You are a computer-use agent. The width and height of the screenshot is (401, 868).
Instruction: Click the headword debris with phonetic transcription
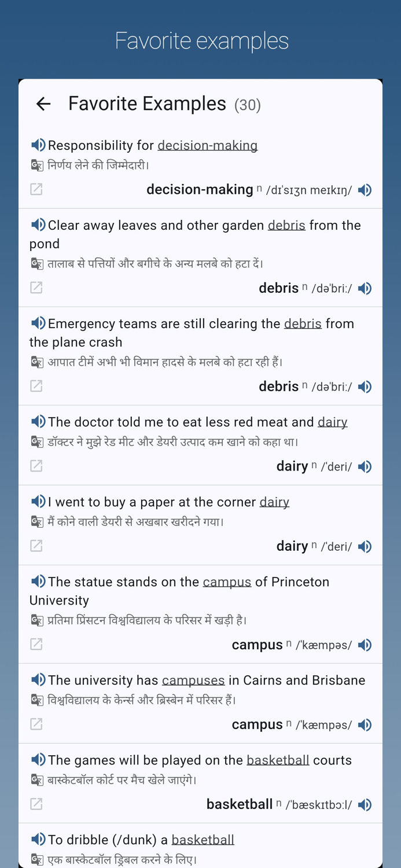tap(279, 288)
